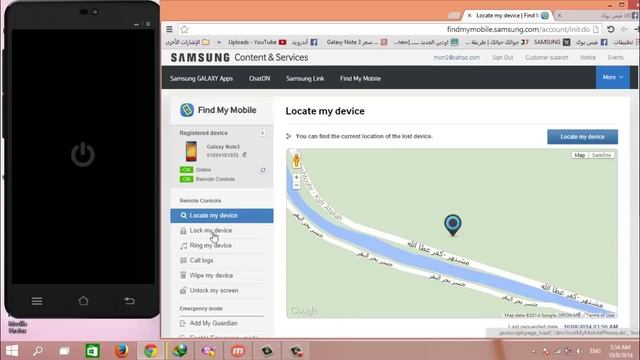This screenshot has height=360, width=640.
Task: Toggle the Online ON switch
Action: (x=187, y=170)
